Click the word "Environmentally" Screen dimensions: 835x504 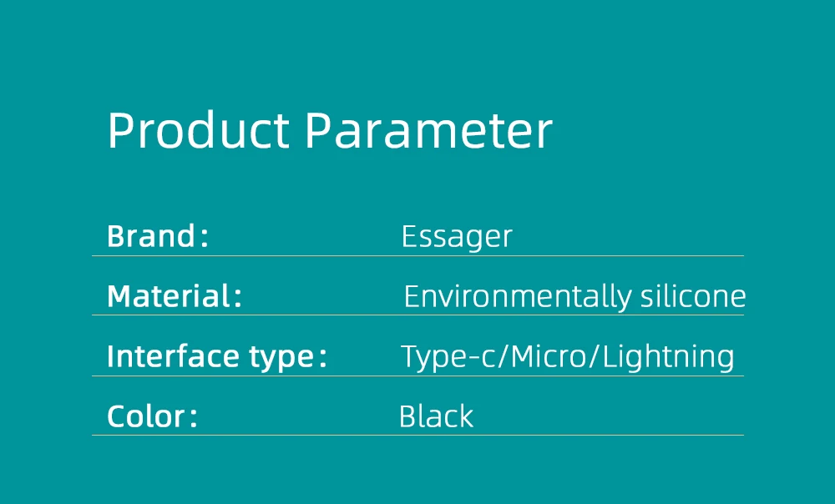click(517, 297)
